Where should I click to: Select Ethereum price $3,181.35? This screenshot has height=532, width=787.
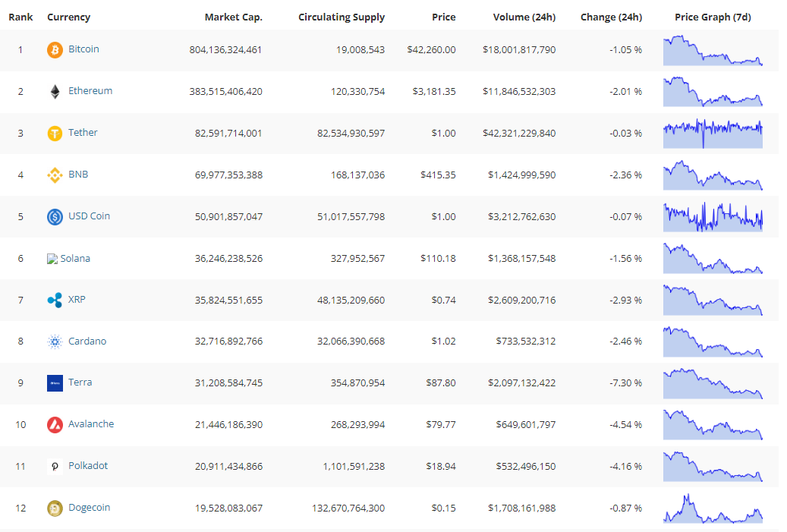tap(434, 91)
